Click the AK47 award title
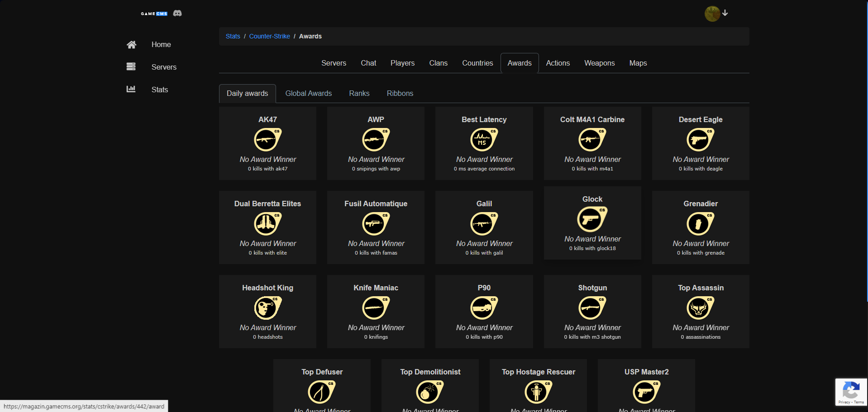This screenshot has width=868, height=412. click(x=267, y=119)
